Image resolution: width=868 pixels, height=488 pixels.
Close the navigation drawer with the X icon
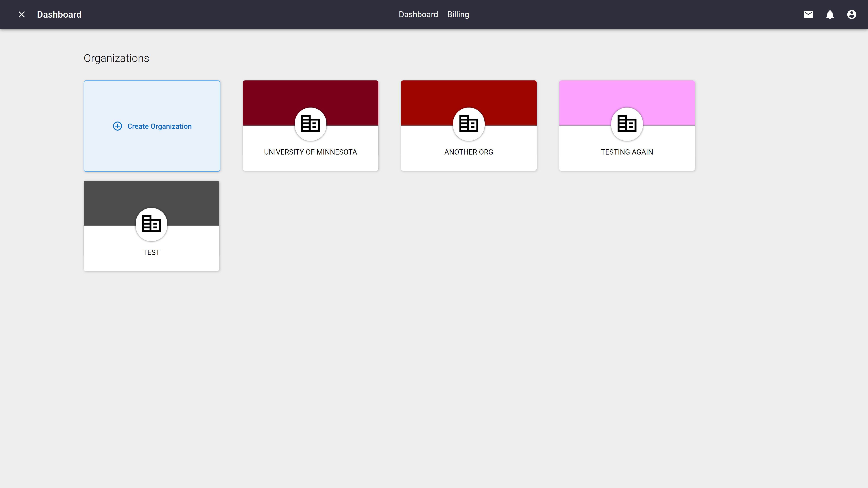point(21,14)
